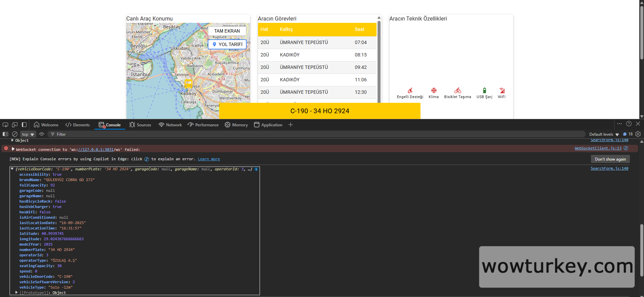Image resolution: width=644 pixels, height=297 pixels.
Task: Open the top JavaScript context dropdown
Action: 28,134
